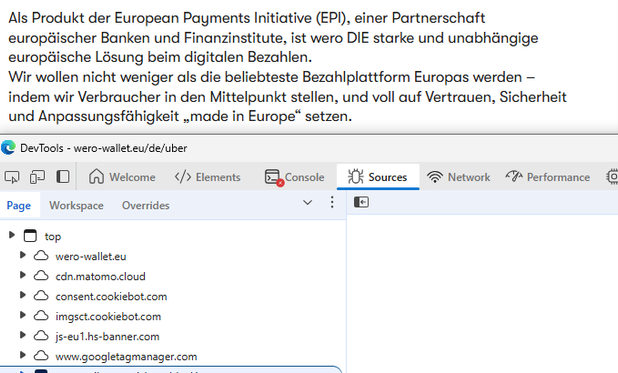The image size is (618, 373).
Task: Select the consent.cookiebot.com tree label
Action: tap(111, 297)
